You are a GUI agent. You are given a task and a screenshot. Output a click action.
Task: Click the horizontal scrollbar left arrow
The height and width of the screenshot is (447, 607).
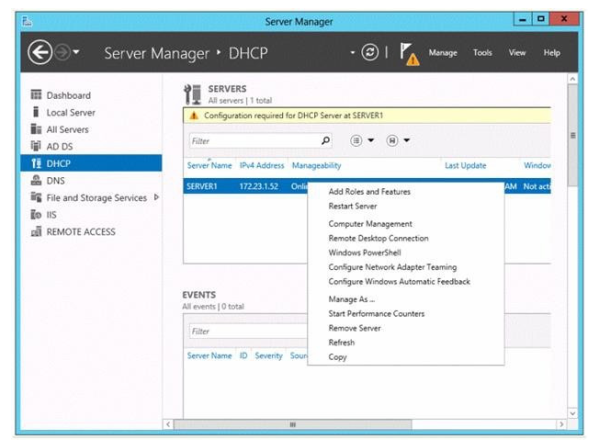pos(168,425)
